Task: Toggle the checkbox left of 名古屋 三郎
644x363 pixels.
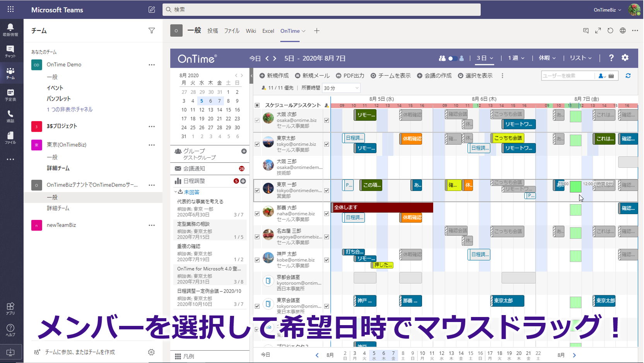Action: [x=257, y=237]
